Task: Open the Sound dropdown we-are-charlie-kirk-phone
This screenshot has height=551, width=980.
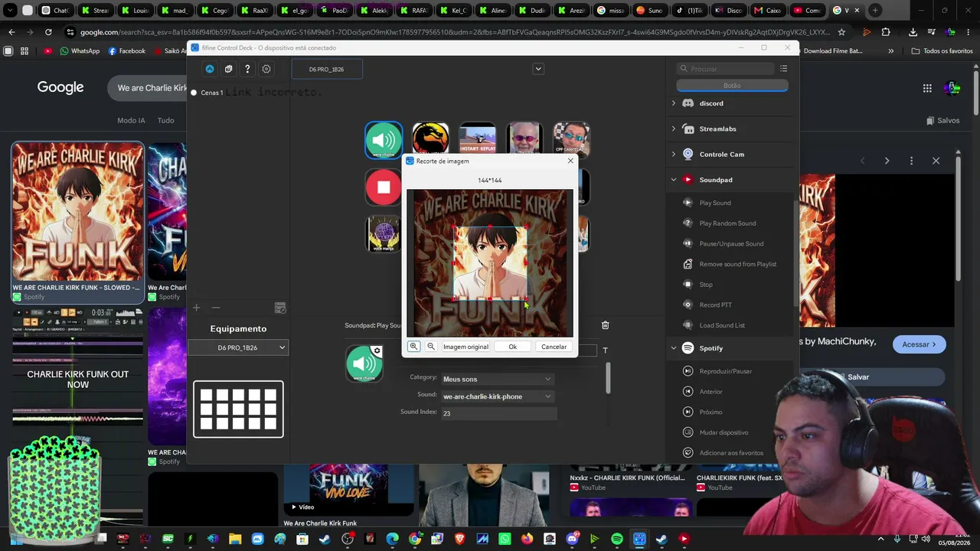Action: (498, 396)
